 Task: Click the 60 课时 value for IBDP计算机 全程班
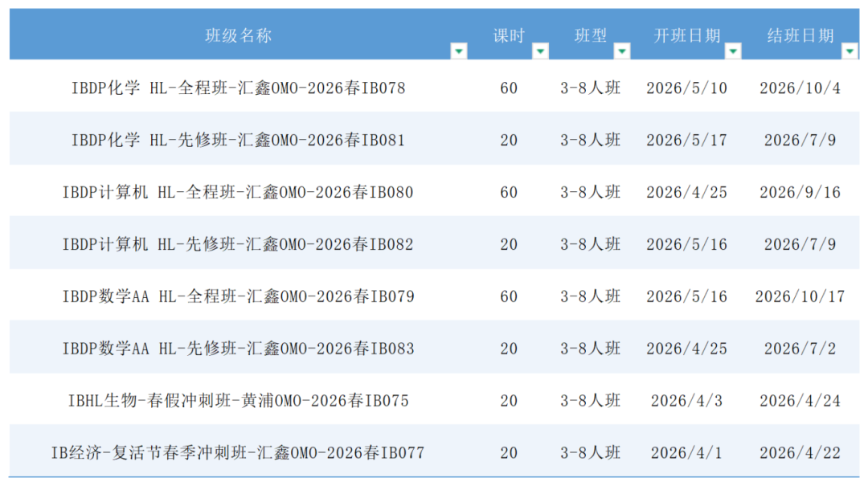point(509,192)
